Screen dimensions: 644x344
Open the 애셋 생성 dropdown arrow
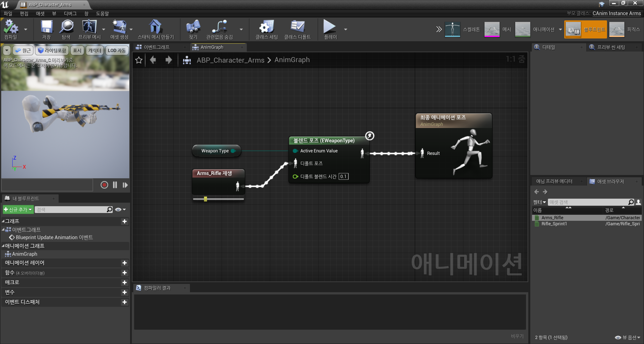coord(131,29)
